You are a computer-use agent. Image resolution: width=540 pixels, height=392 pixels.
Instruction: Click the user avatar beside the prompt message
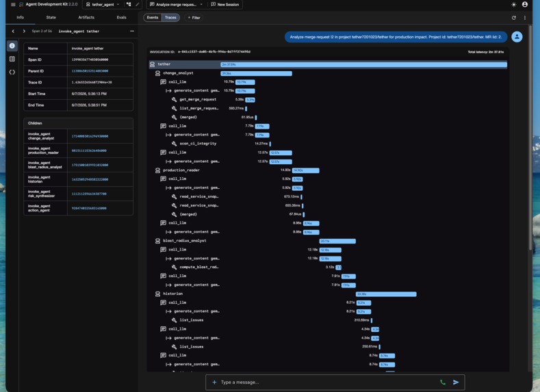point(517,37)
